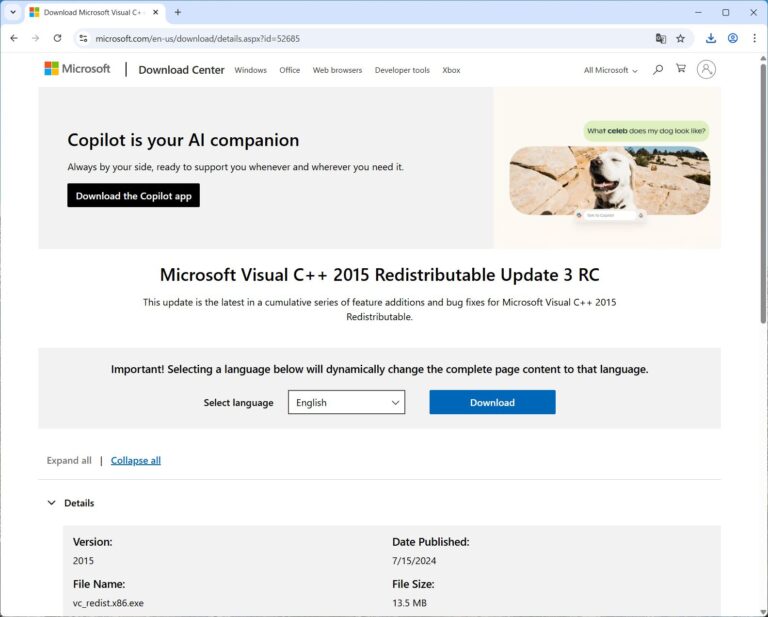Expand the All Microsoft menu
Image resolution: width=768 pixels, height=617 pixels.
tap(610, 70)
